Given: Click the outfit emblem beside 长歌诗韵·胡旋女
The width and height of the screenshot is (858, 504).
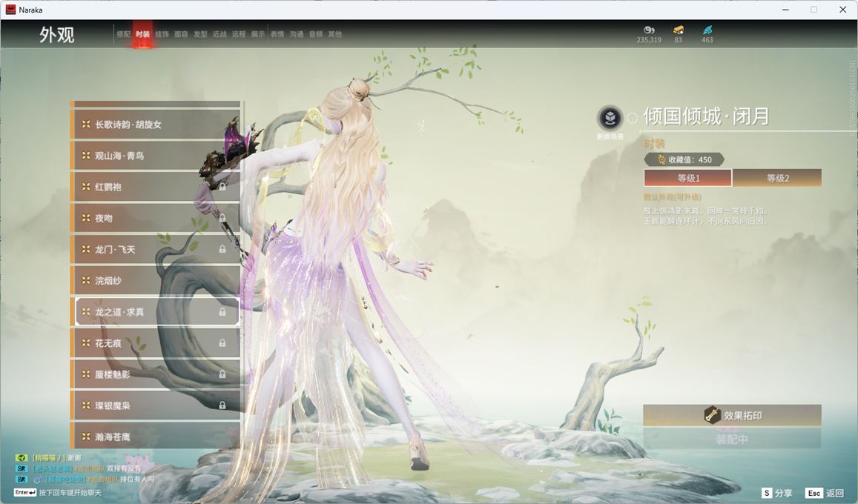Looking at the screenshot, I should tap(86, 124).
